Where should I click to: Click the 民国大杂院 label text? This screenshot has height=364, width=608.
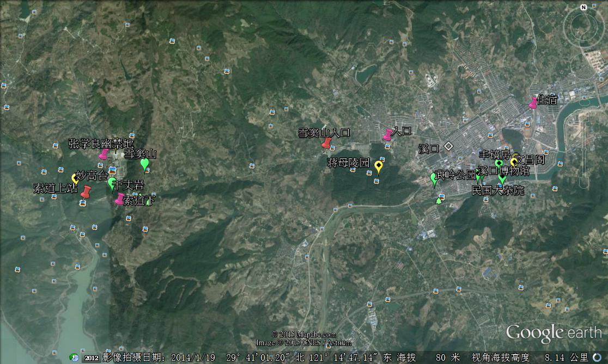(498, 190)
